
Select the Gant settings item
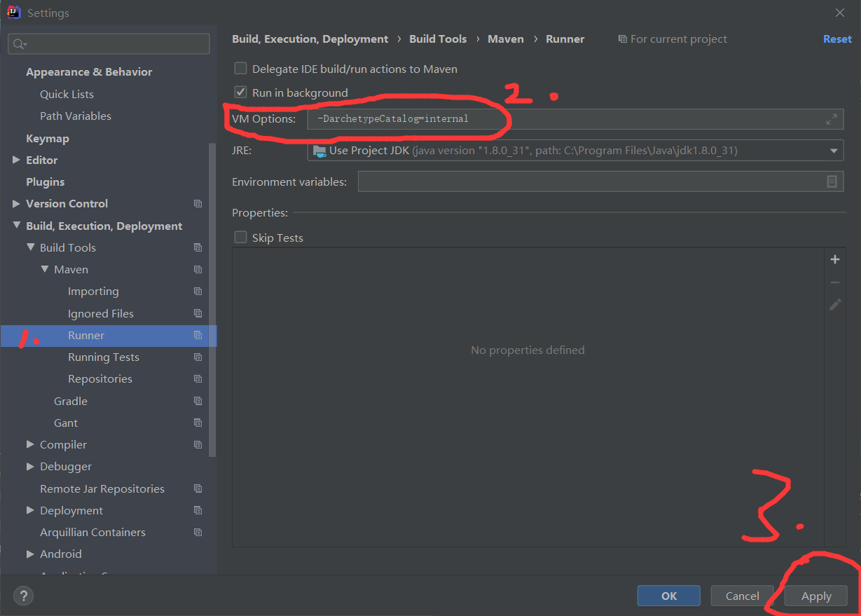tap(66, 423)
